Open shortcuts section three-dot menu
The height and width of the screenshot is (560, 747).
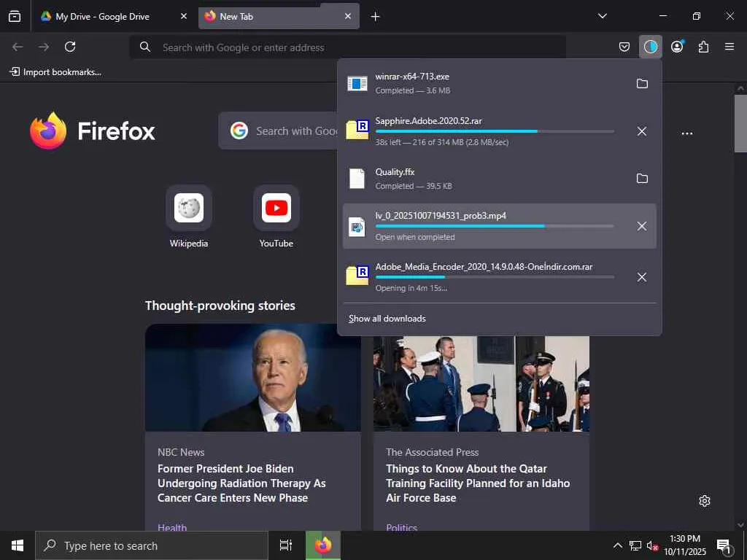point(687,133)
